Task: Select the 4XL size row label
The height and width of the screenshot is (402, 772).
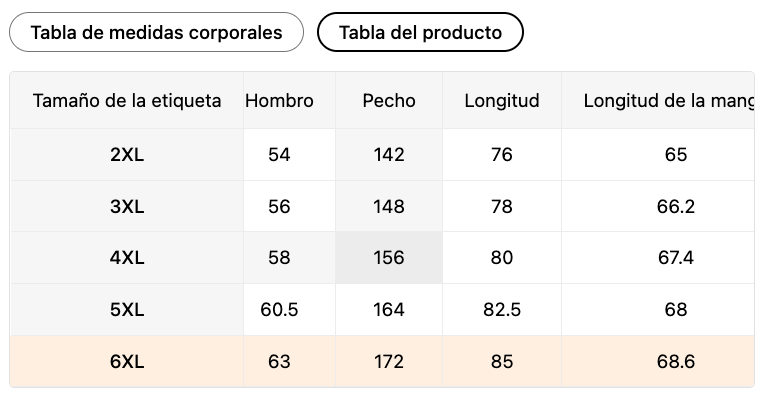Action: click(x=127, y=258)
